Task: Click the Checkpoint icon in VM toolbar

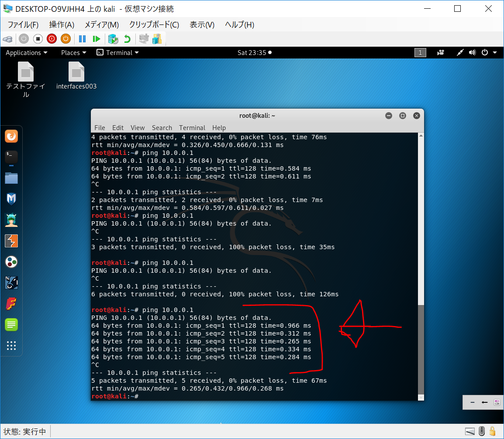Action: [113, 39]
